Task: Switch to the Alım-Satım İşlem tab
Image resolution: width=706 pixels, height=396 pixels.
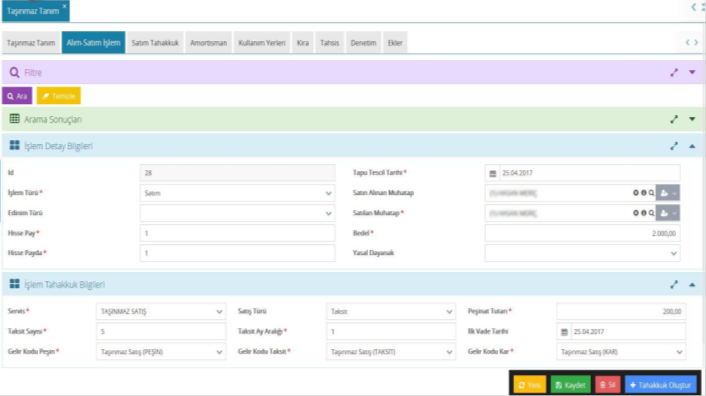Action: pyautogui.click(x=93, y=43)
